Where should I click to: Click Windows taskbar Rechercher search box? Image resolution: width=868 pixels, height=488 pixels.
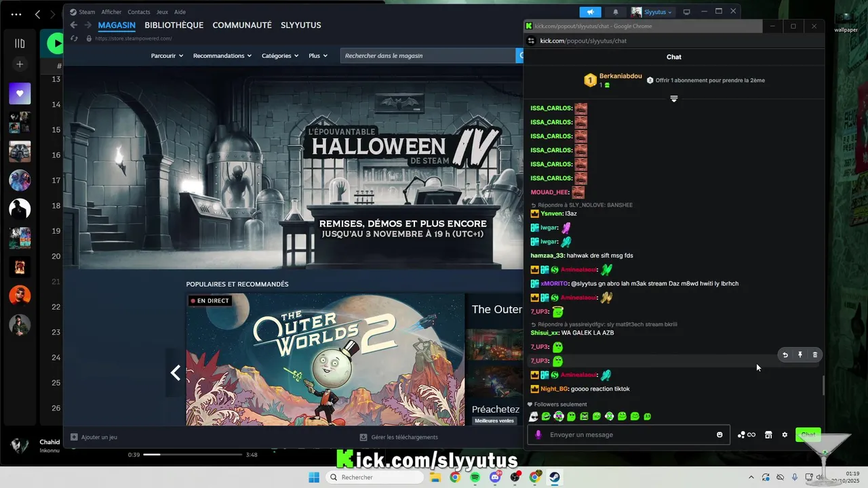[x=374, y=477]
